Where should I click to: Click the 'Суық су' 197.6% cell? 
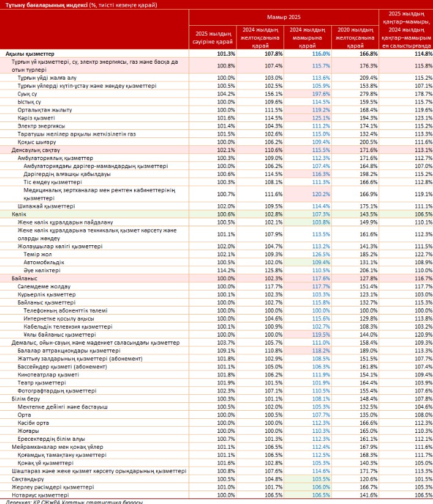[x=308, y=94]
